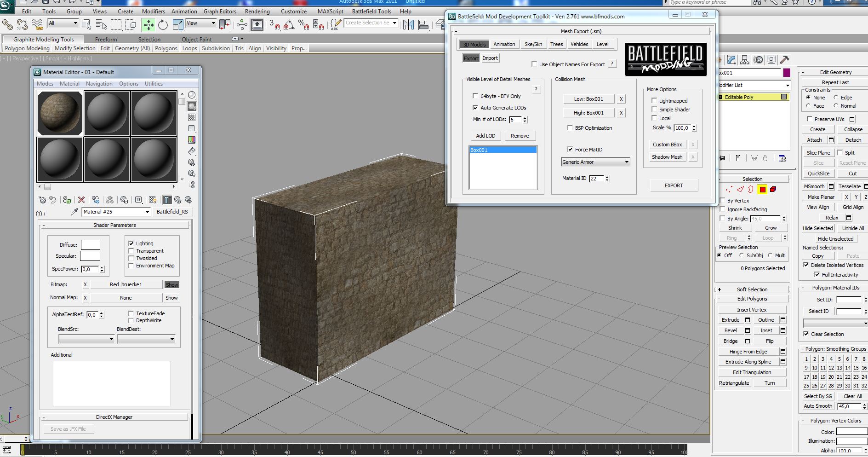
Task: Click the Select by Name list icon
Action: pyautogui.click(x=102, y=25)
